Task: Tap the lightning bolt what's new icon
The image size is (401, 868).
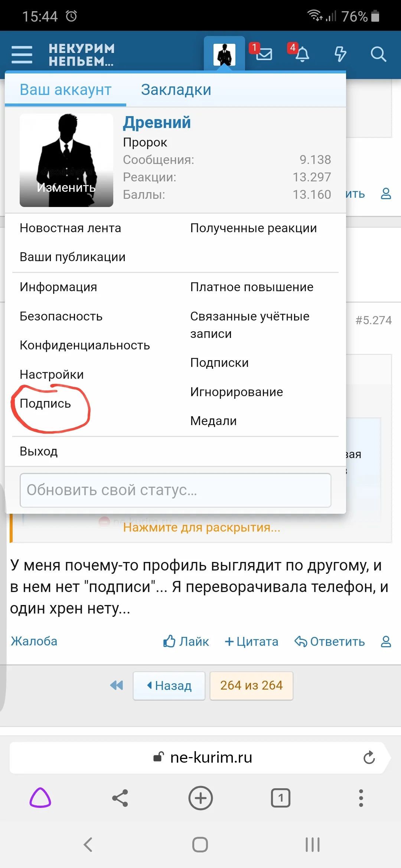Action: coord(340,54)
